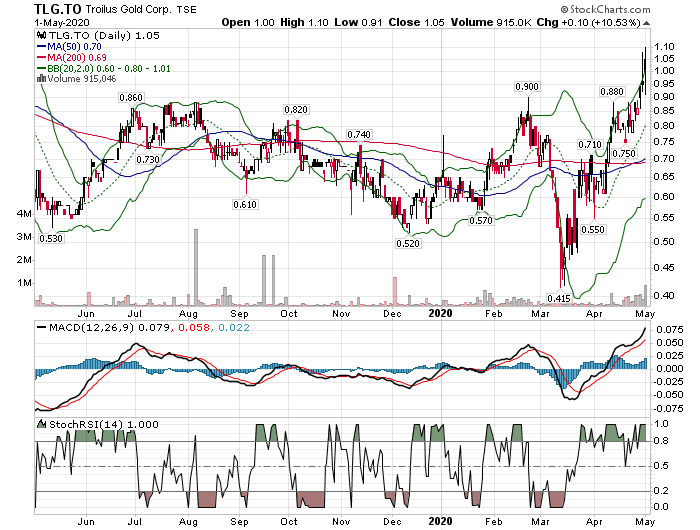Click the red 0.058 MACD signal value
The image size is (700, 530).
(194, 327)
